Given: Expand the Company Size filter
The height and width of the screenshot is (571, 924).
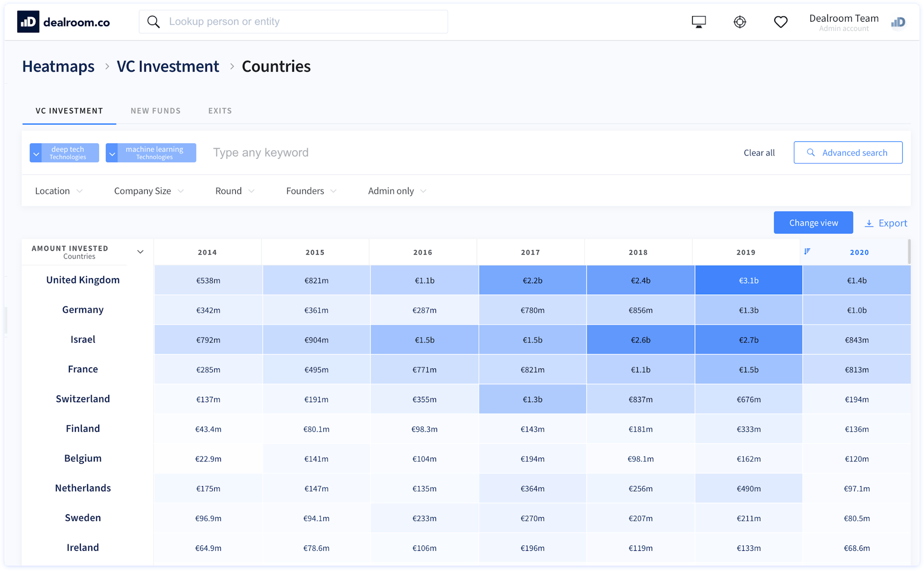Looking at the screenshot, I should click(148, 190).
